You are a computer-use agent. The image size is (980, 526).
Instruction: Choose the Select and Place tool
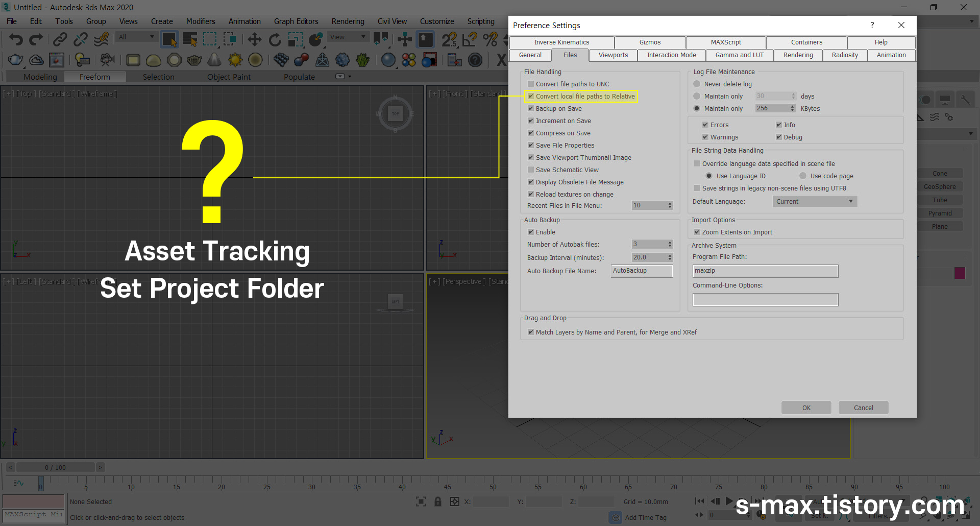tap(315, 39)
